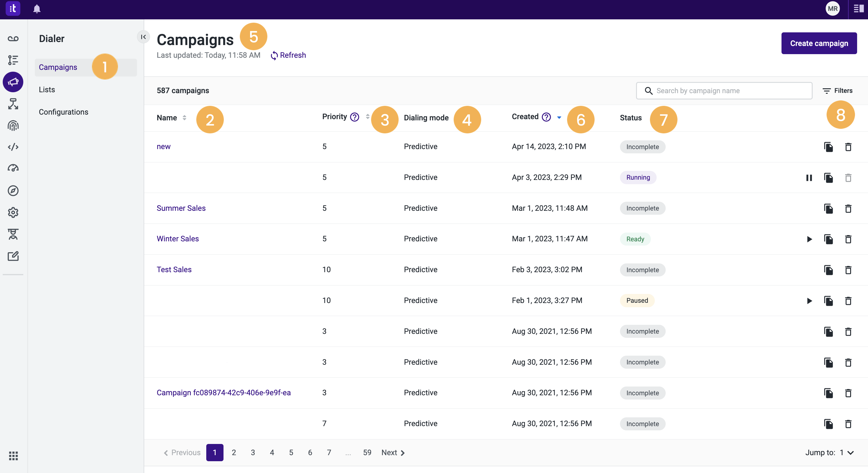Delete the Test Sales campaign

tap(848, 270)
